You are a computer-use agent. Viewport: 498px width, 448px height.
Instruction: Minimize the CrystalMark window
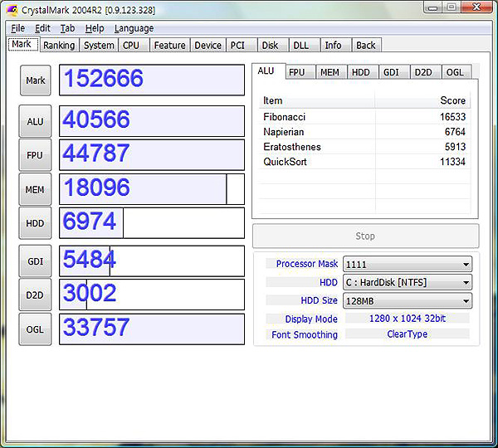[433, 7]
